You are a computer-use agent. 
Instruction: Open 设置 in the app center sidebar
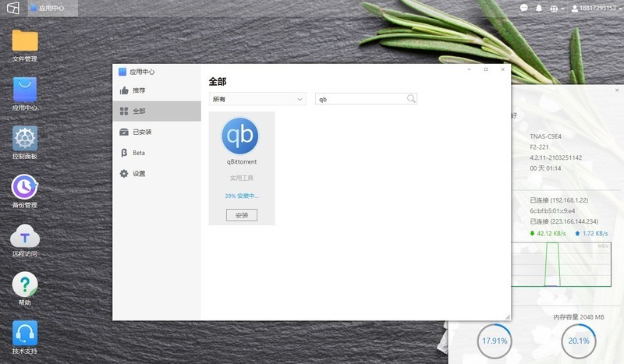pos(157,174)
